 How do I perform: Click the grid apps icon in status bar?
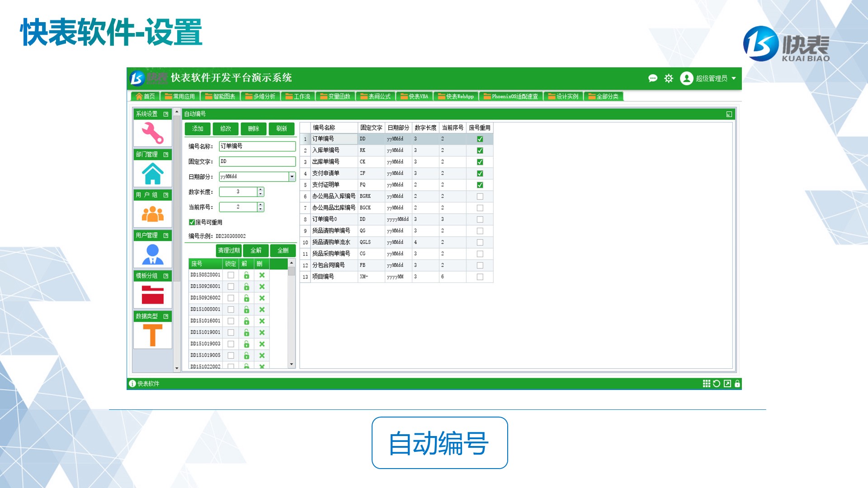tap(707, 384)
